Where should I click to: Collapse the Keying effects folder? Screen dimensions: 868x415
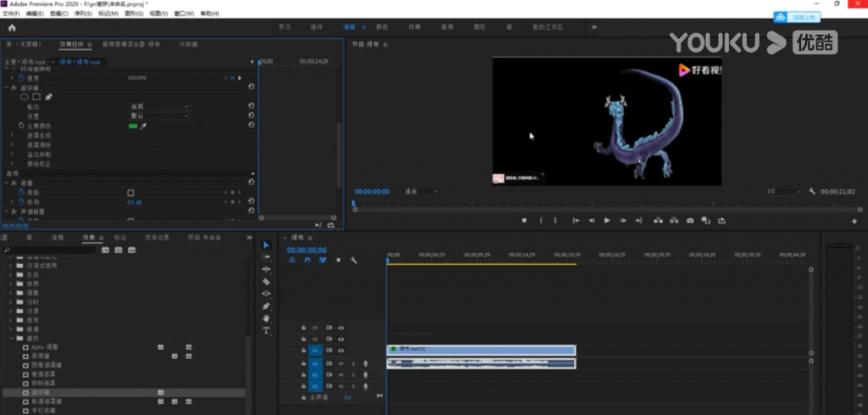click(10, 338)
